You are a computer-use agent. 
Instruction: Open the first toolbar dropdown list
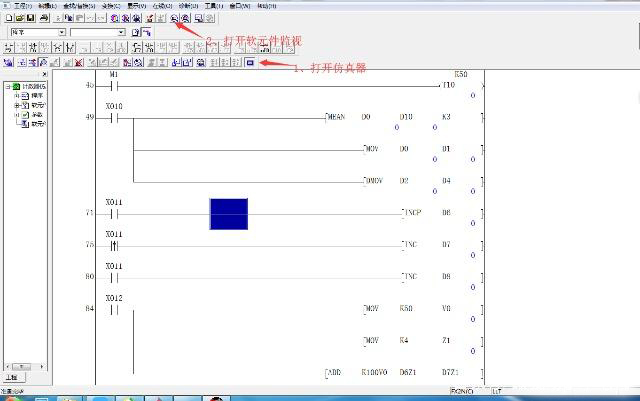(61, 32)
